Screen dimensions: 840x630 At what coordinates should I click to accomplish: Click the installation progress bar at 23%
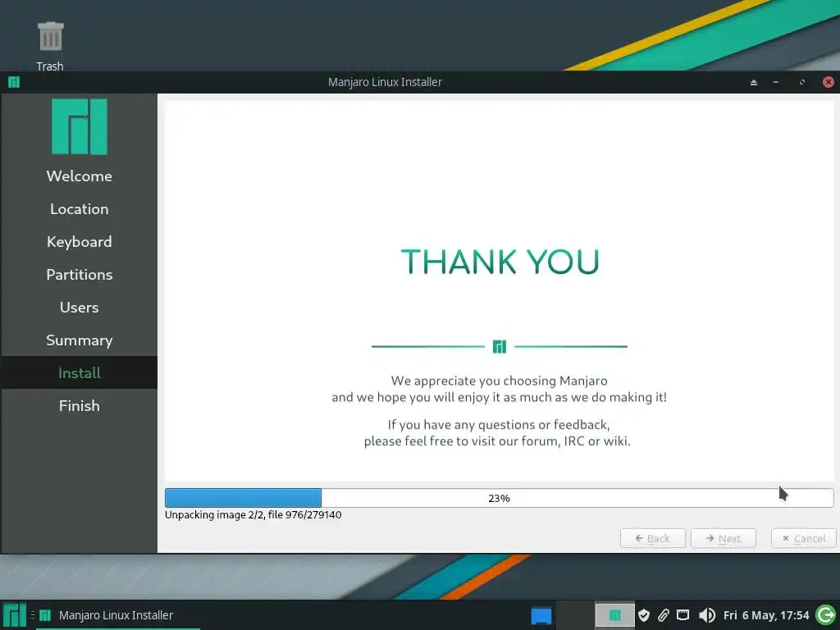[x=500, y=498]
